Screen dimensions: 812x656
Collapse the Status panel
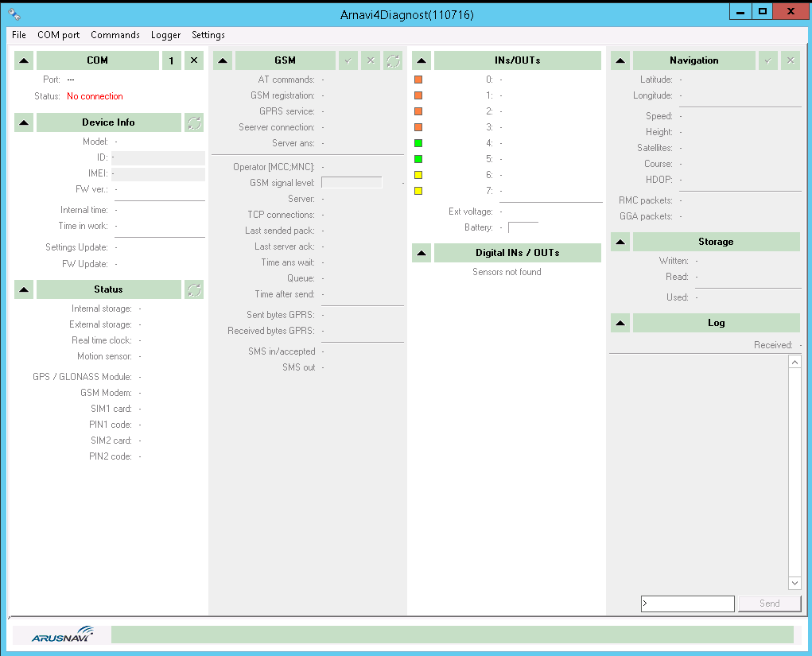click(24, 289)
